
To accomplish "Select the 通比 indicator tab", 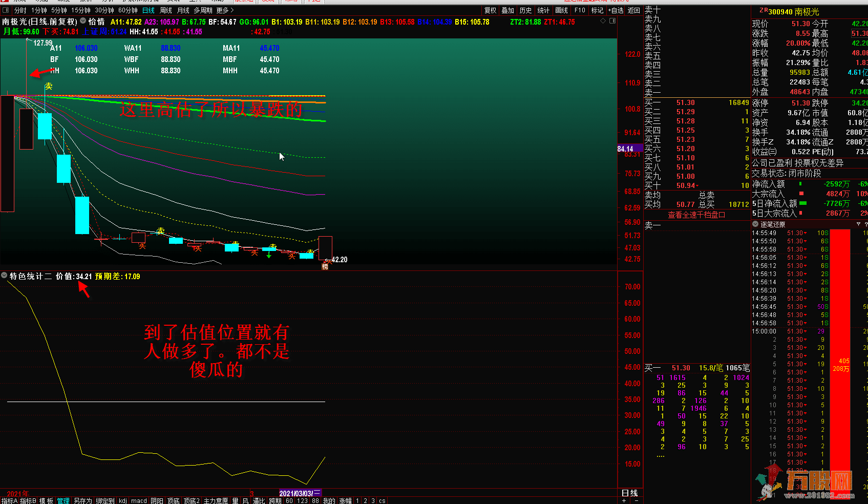I will 259,500.
